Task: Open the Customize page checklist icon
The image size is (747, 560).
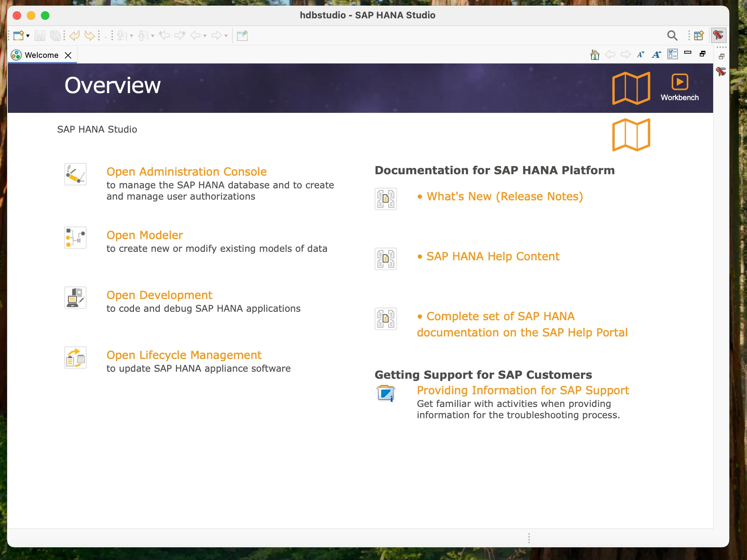Action: pos(672,54)
